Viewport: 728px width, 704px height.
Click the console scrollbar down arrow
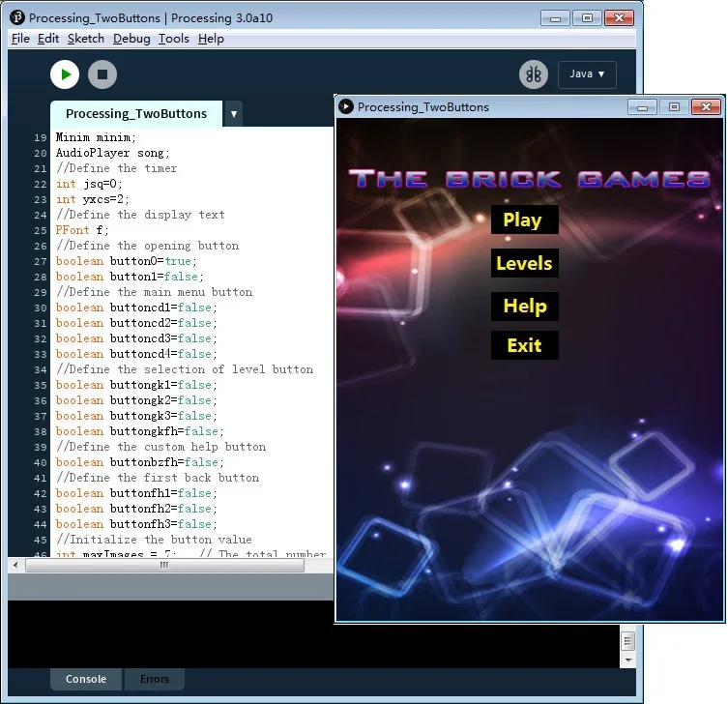[x=627, y=660]
